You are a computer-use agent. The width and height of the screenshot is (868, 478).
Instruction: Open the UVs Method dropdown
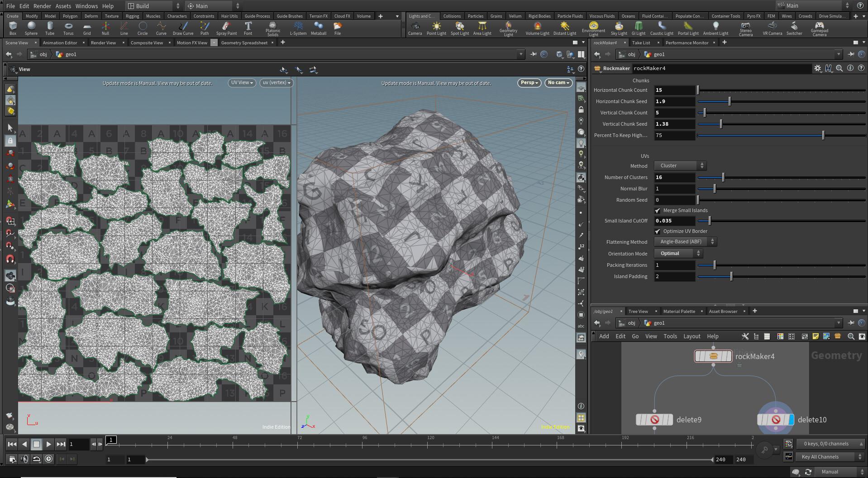tap(680, 166)
